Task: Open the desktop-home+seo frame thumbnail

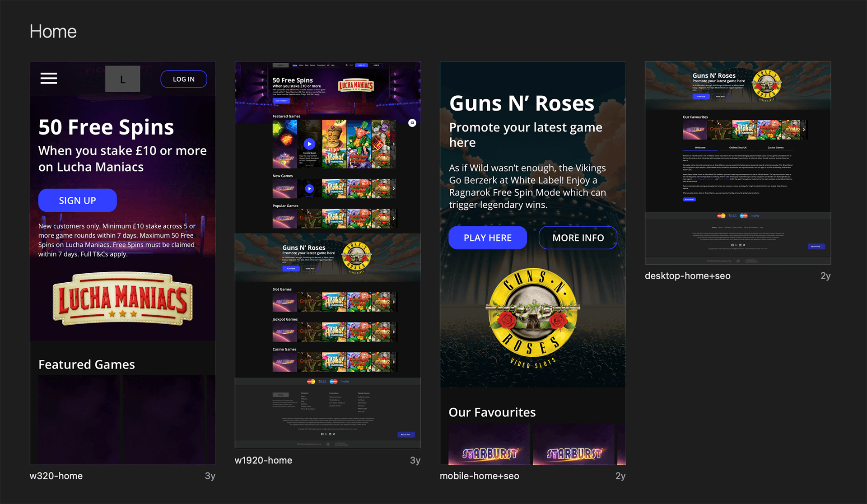Action: click(x=738, y=163)
